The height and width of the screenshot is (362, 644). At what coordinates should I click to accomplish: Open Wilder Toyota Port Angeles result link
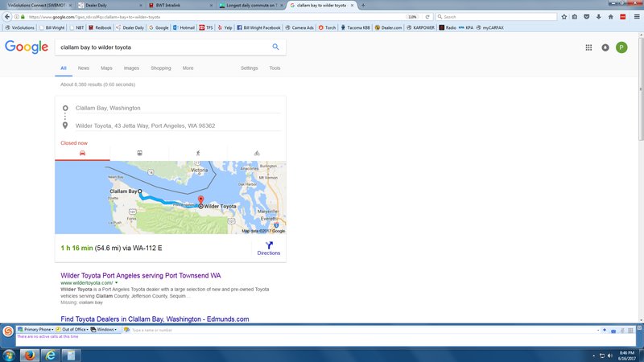[x=140, y=275]
